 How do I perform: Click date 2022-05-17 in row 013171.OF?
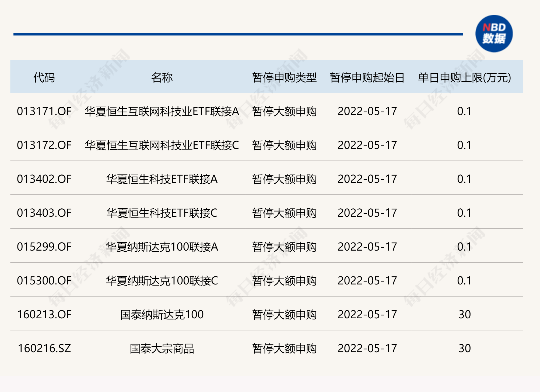(x=367, y=111)
